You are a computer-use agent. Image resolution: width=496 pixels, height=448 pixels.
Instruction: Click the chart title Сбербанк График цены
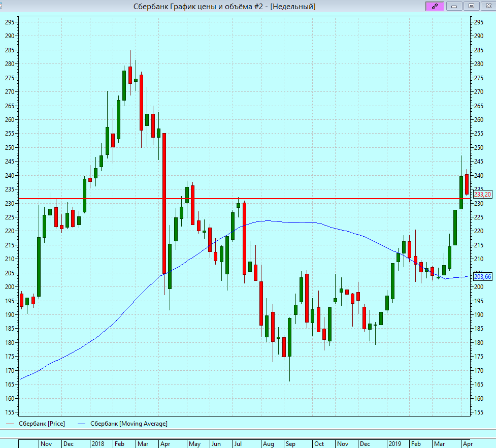[224, 6]
